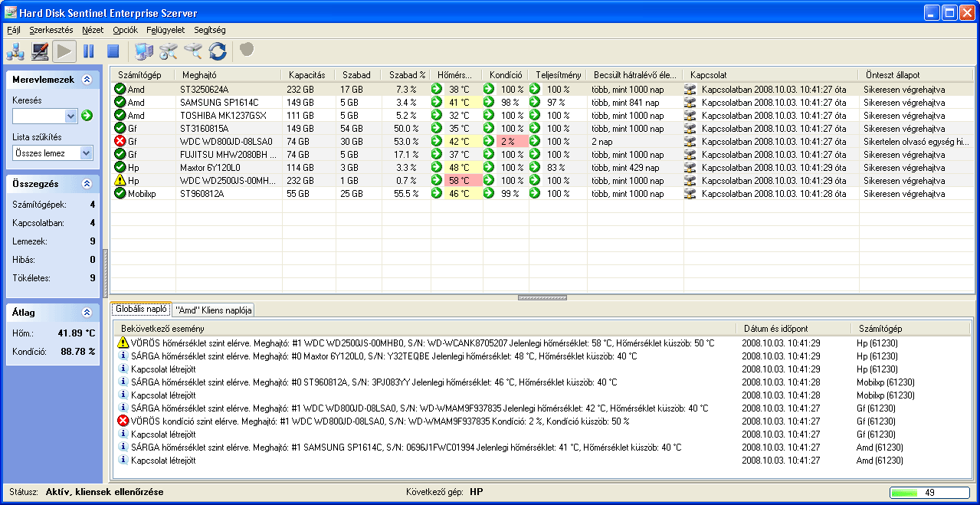Sort by the Hőmérs... column header
The height and width of the screenshot is (505, 980).
pos(455,75)
